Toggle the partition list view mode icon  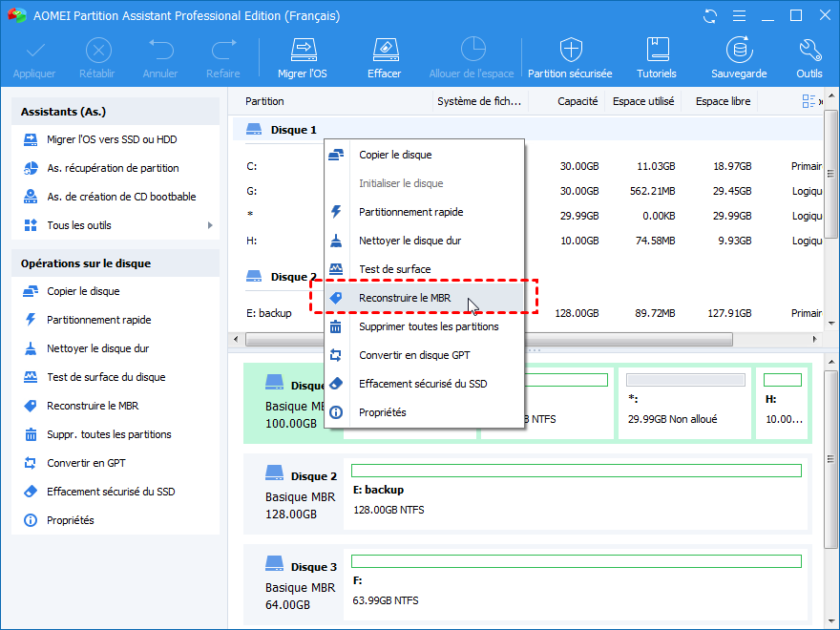click(x=809, y=101)
